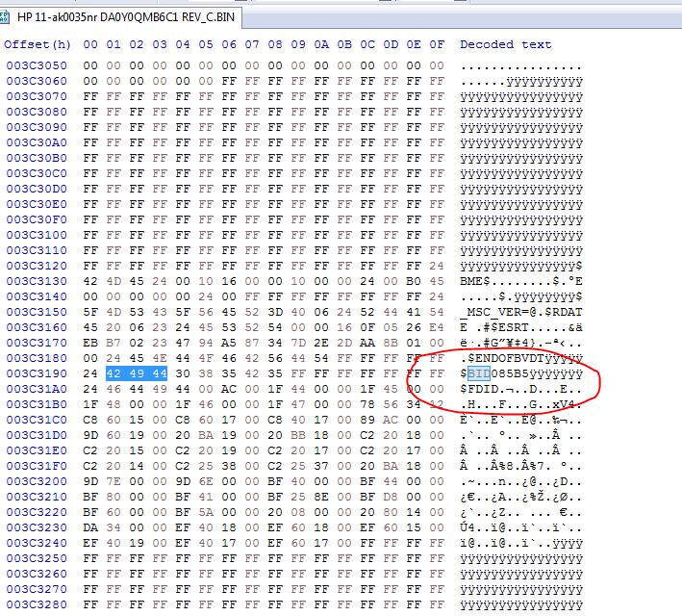
Task: Click byte DA in row 003C3230
Action: click(90, 527)
